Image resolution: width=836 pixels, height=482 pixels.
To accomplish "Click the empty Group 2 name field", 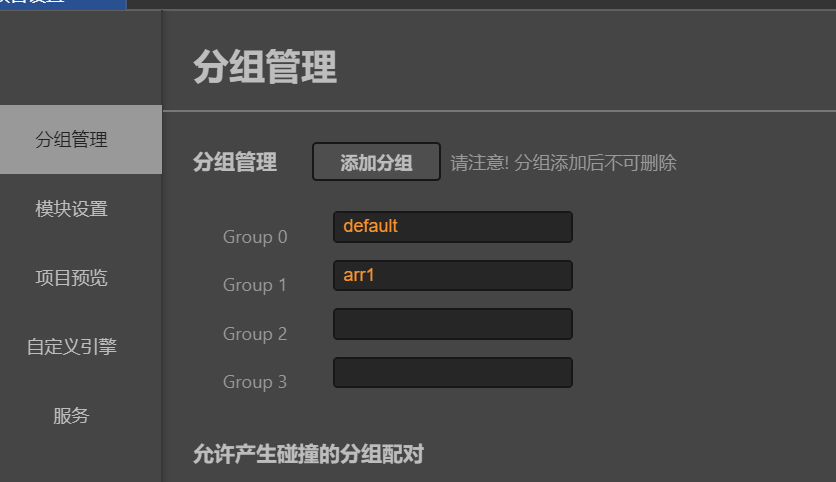I will point(452,324).
